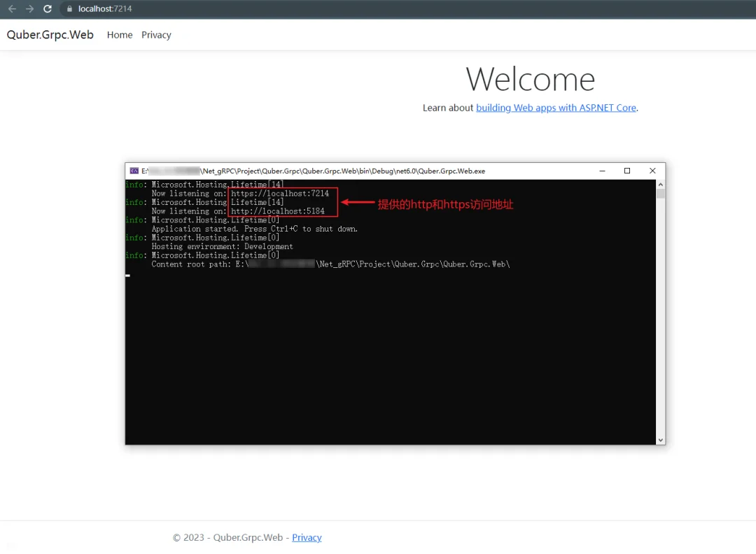Viewport: 756px width, 554px height.
Task: Click the '© 2023 - Quber.Grpc.Web' footer text
Action: [227, 537]
